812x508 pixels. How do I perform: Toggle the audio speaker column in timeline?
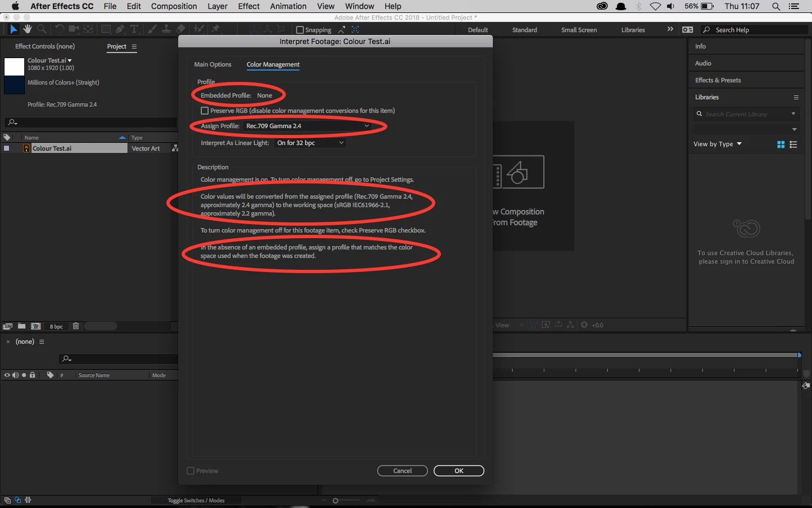pos(16,375)
